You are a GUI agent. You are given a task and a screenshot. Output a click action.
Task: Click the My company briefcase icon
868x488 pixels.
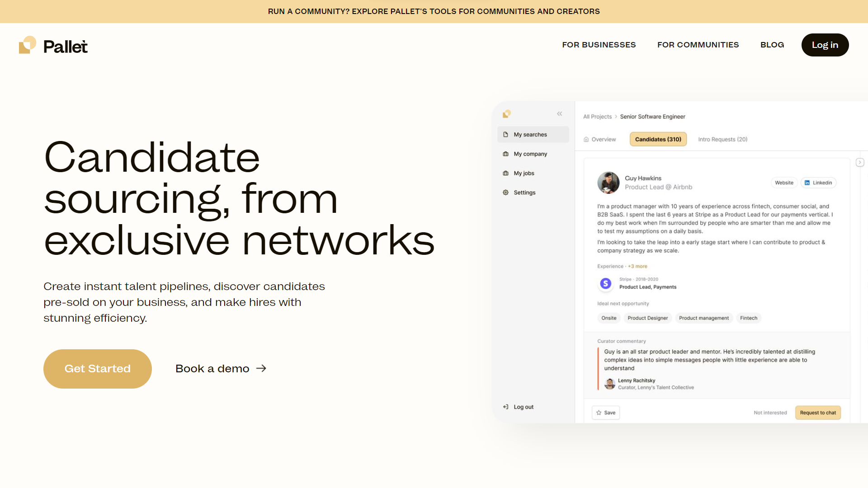pyautogui.click(x=505, y=154)
